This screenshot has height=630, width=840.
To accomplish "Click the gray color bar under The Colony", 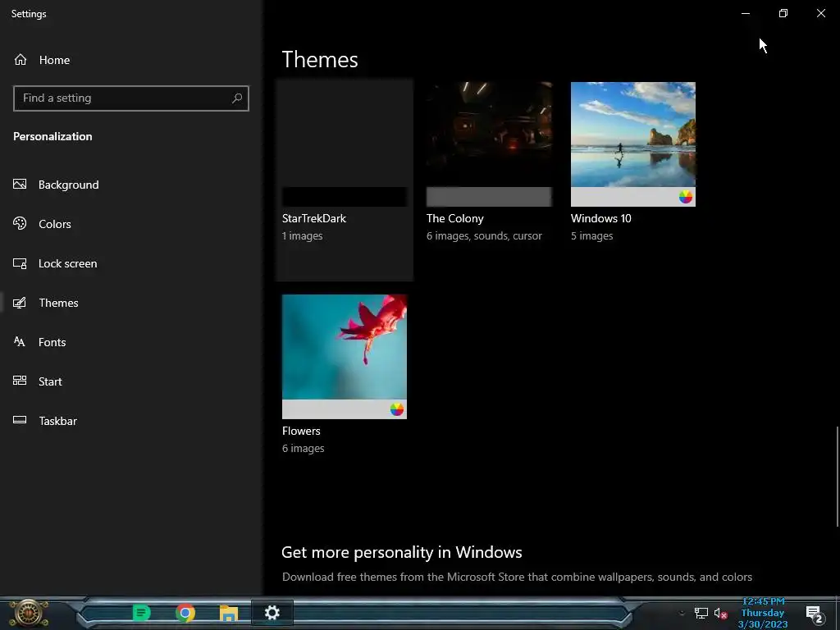I will [x=489, y=197].
